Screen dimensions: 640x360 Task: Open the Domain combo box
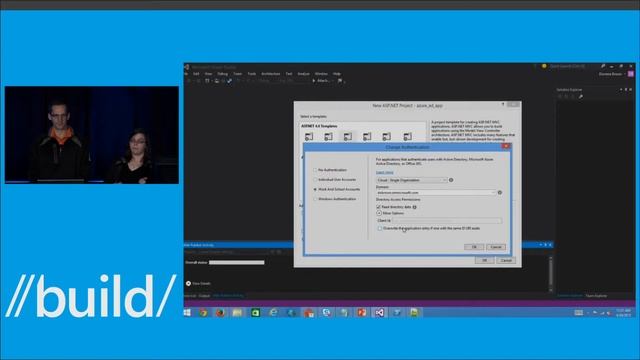436,192
